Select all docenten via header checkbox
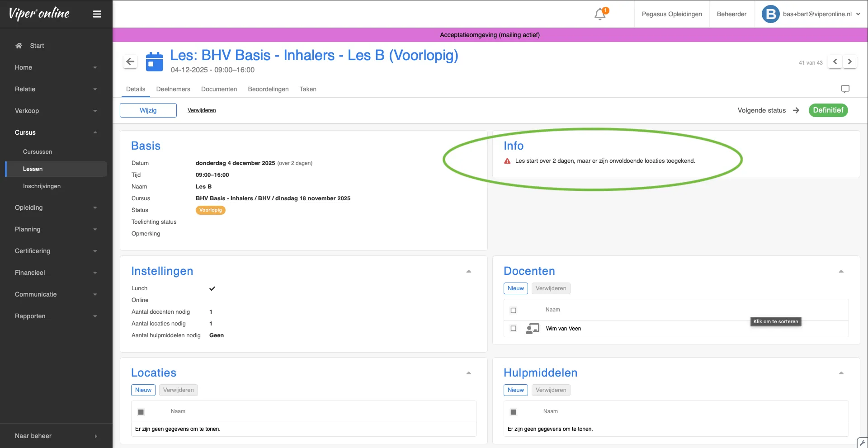This screenshot has width=868, height=448. pos(513,310)
